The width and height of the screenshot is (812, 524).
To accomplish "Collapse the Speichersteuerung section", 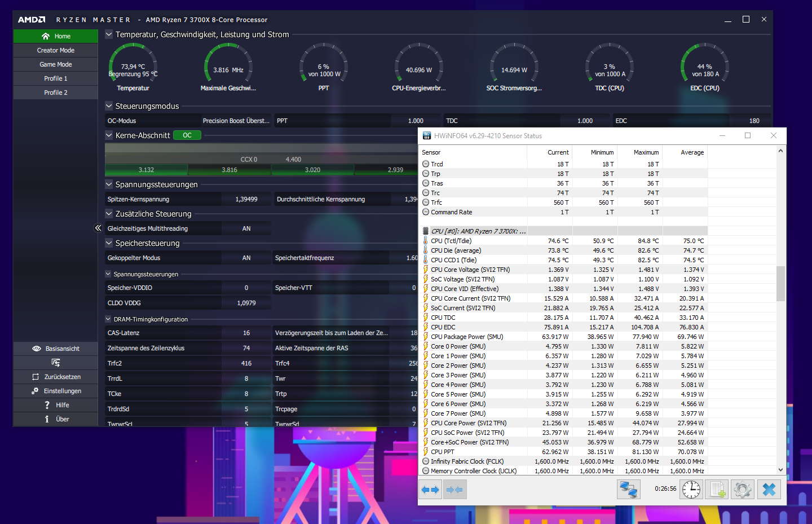I will [x=109, y=243].
